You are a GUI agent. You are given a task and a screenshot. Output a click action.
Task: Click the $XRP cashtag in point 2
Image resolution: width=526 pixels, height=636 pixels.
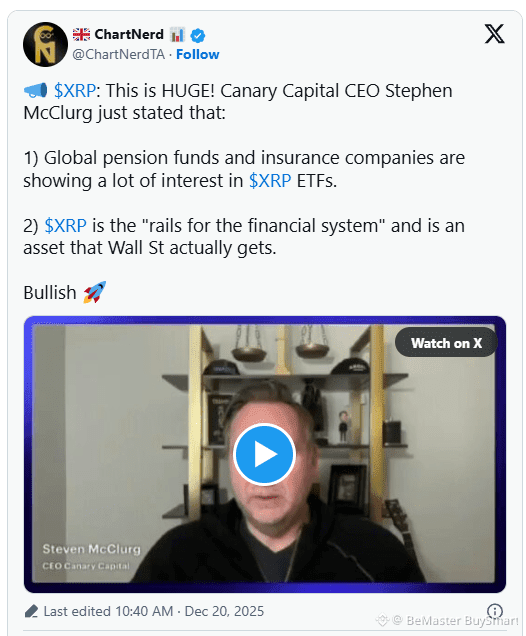[x=66, y=226]
